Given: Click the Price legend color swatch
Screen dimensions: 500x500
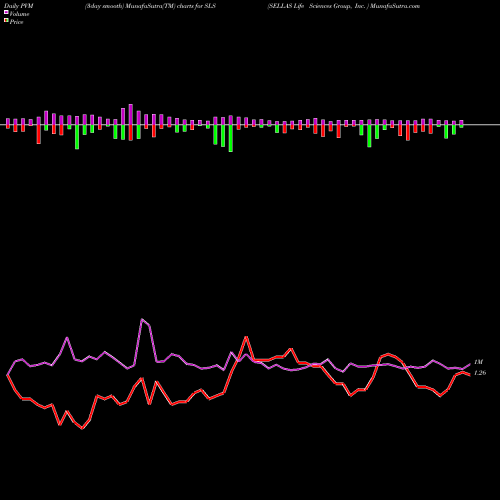Looking at the screenshot, I should pos(6,21).
